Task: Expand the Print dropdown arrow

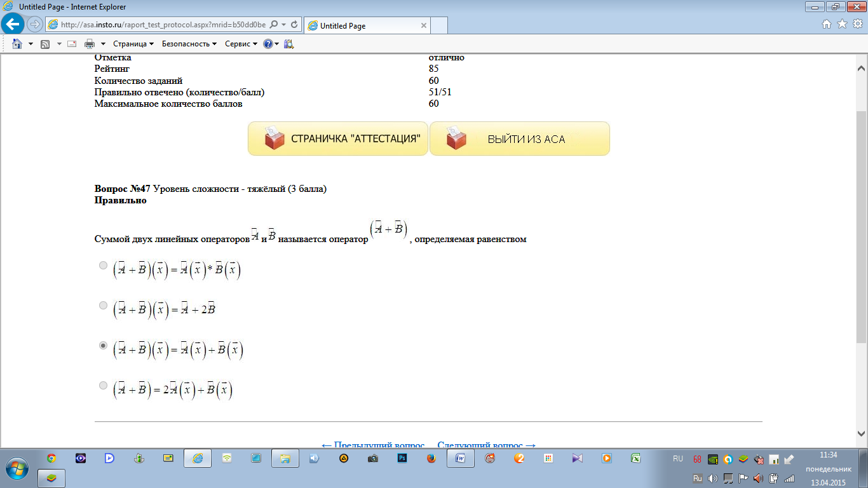Action: pyautogui.click(x=103, y=44)
